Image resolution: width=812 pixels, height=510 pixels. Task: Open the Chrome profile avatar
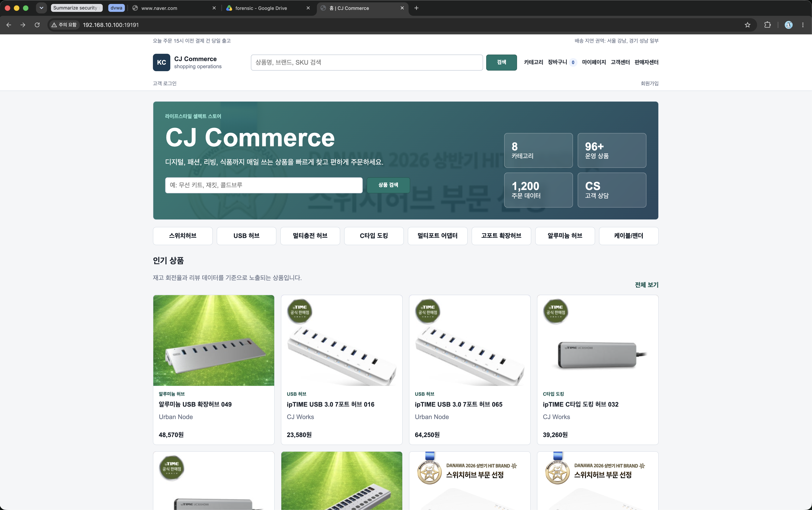pos(788,25)
